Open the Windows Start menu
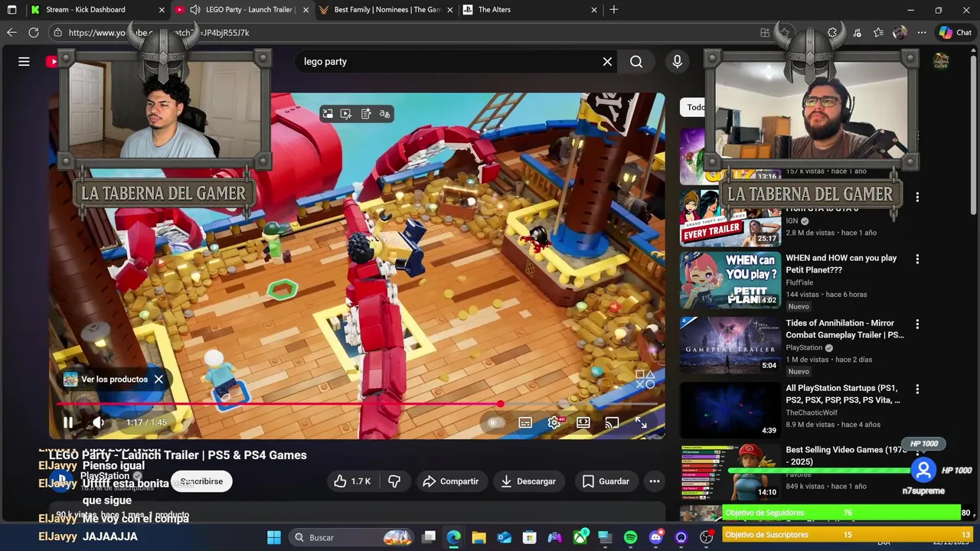This screenshot has width=980, height=551. (x=273, y=537)
